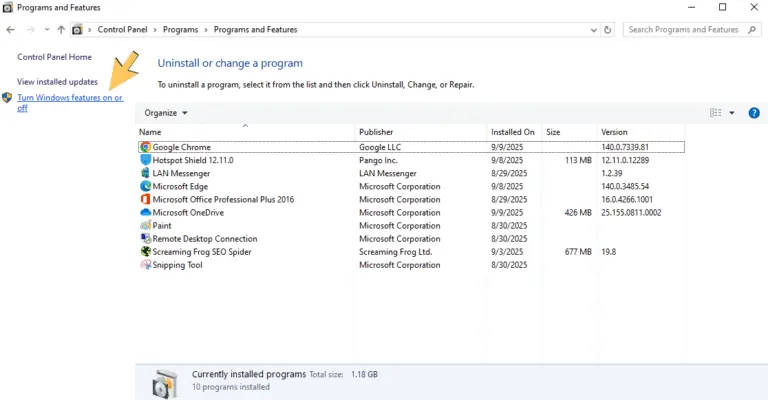
Task: Click the Remote Desktop Connection icon
Action: coord(145,238)
